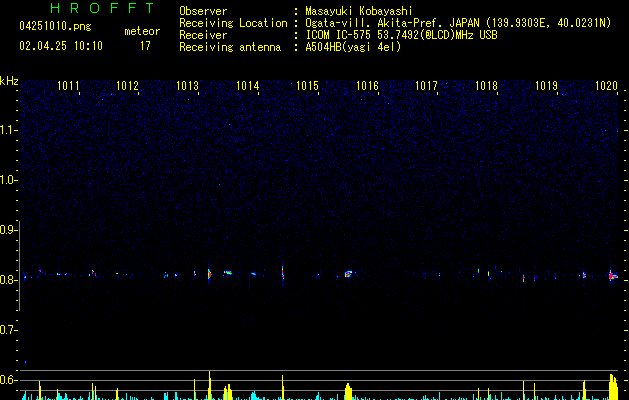Viewport: 629px width, 400px height.
Task: Click time marker 1016
Action: (367, 86)
